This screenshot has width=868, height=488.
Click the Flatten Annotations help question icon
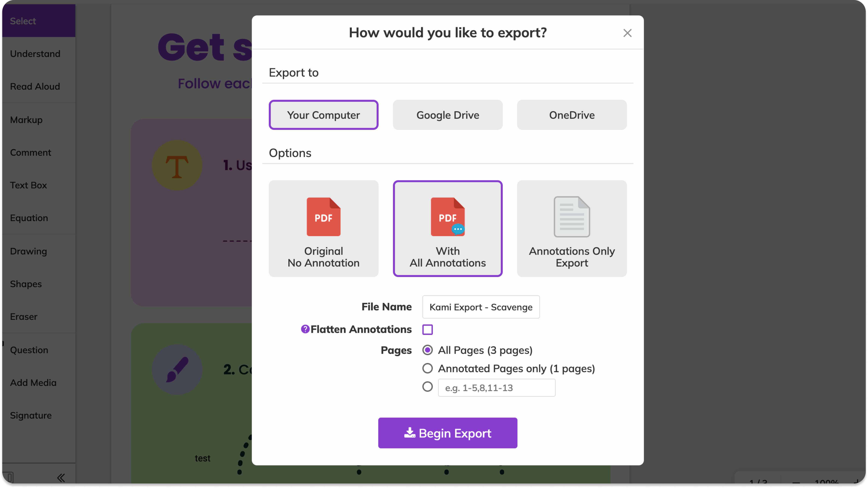pyautogui.click(x=305, y=329)
